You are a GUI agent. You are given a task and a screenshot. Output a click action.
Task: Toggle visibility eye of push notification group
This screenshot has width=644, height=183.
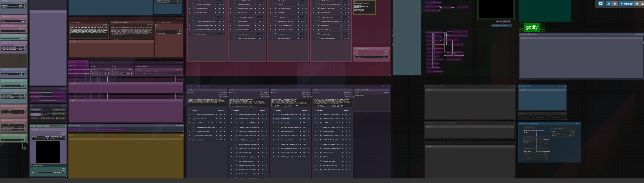click(x=642, y=34)
